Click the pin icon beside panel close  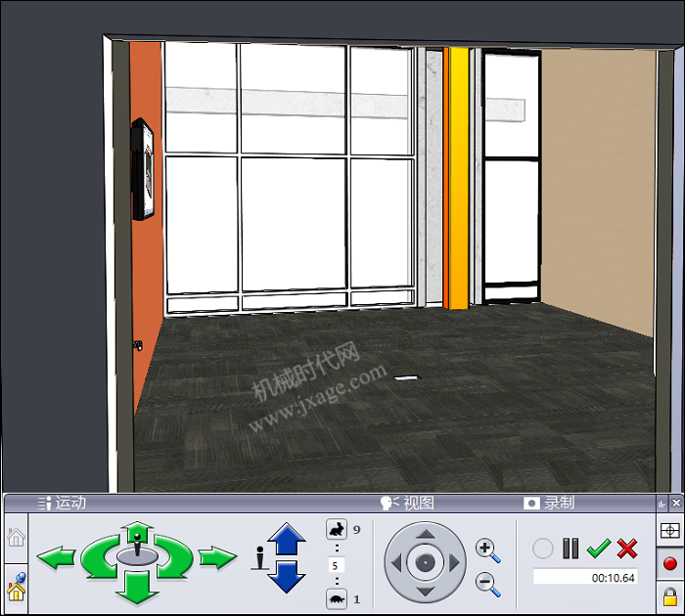click(x=662, y=504)
